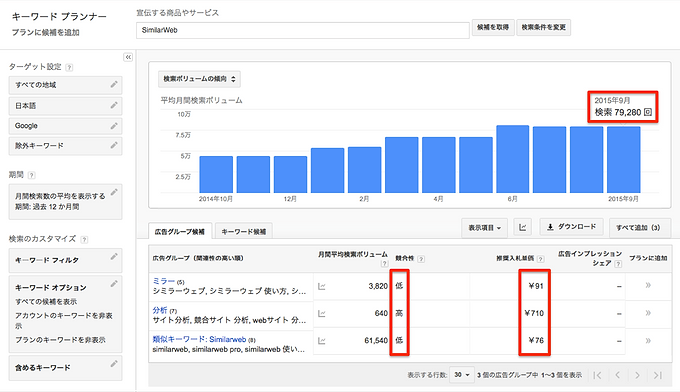Screen dimensions: 680x392
Task: Click the icon next to 検索 79,280
Action: (648, 112)
